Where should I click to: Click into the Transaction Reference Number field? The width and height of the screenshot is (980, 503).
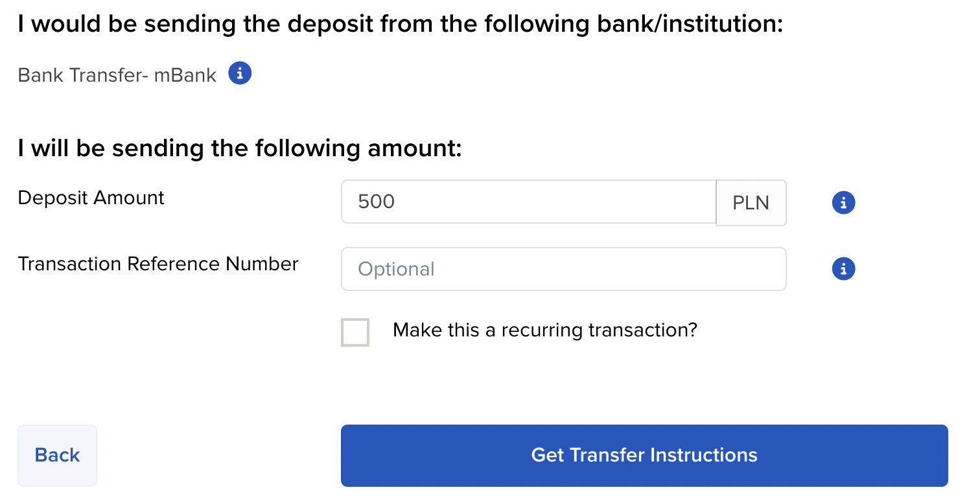[x=563, y=269]
